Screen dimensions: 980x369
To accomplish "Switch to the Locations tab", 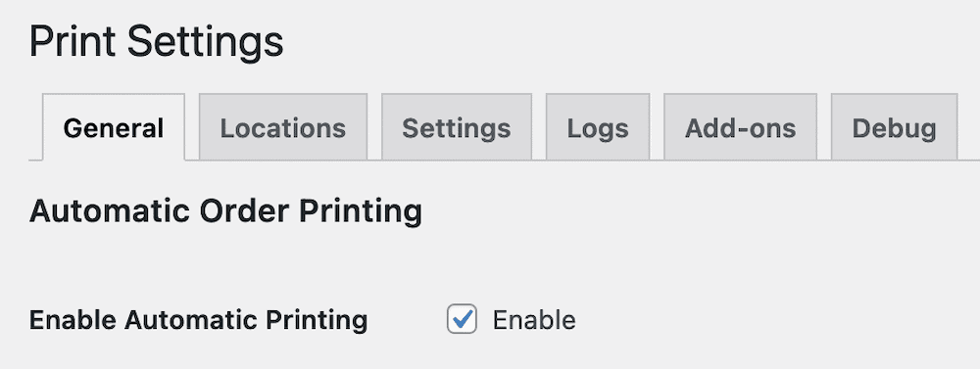I will 283,127.
